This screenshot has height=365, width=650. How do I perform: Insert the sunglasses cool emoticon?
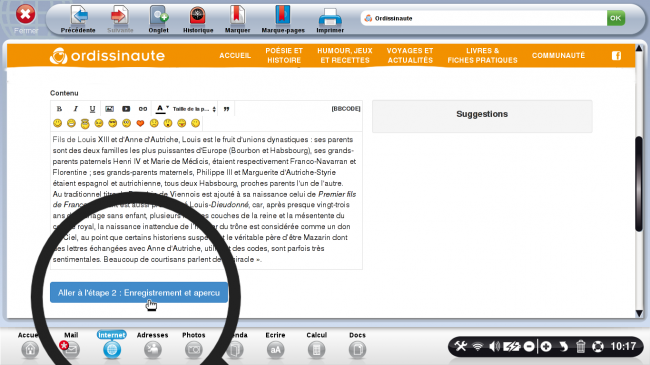coord(112,123)
